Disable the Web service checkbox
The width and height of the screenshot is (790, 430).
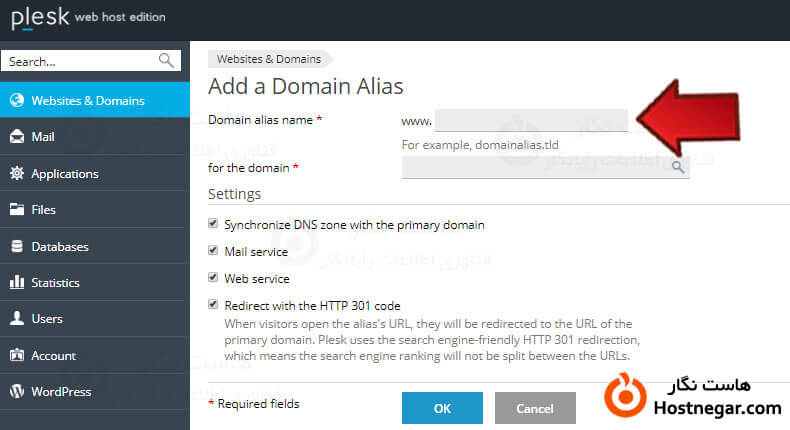[x=213, y=278]
